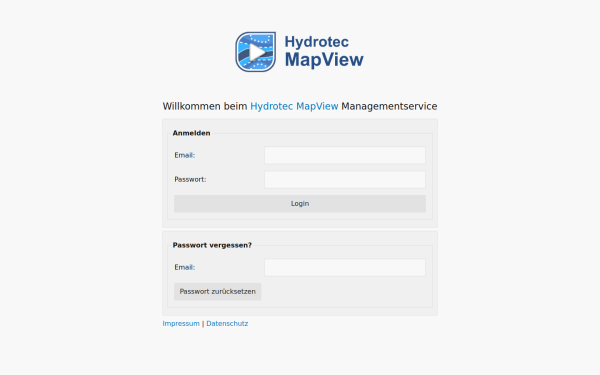Click the Login button
This screenshot has width=600, height=375.
300,204
